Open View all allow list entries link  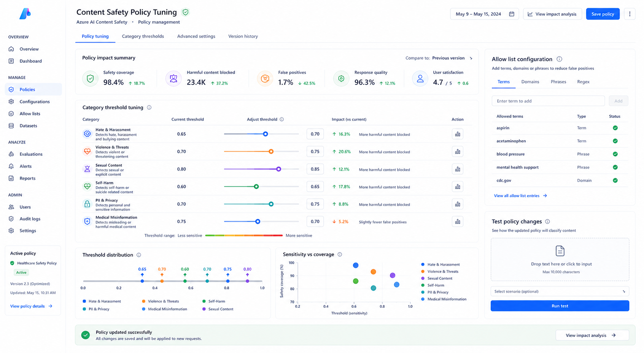click(x=520, y=196)
